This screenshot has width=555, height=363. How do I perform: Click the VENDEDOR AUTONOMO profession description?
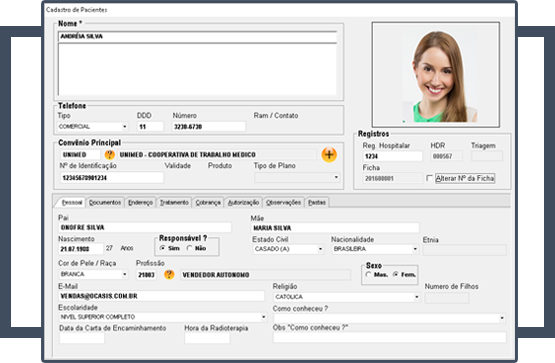265,275
